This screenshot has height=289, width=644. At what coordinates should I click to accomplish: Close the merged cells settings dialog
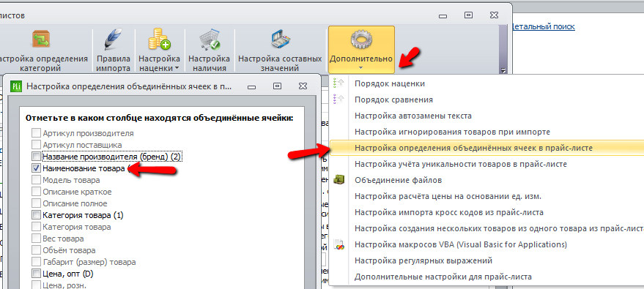[x=303, y=86]
